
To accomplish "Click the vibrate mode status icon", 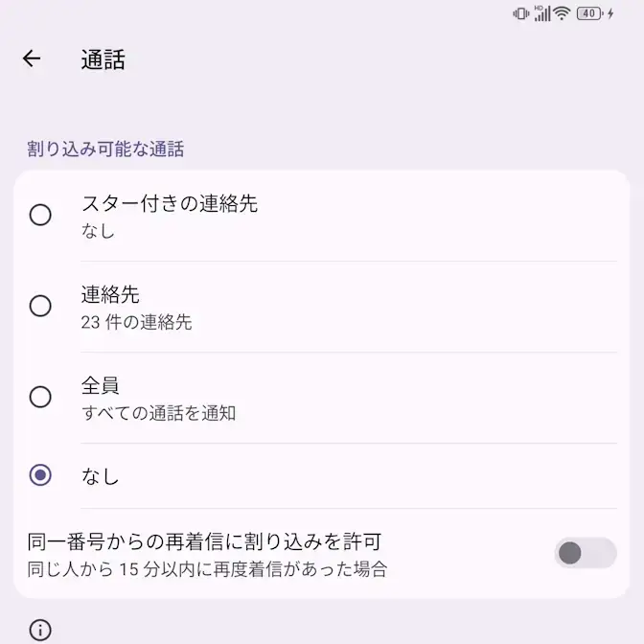I will [520, 13].
